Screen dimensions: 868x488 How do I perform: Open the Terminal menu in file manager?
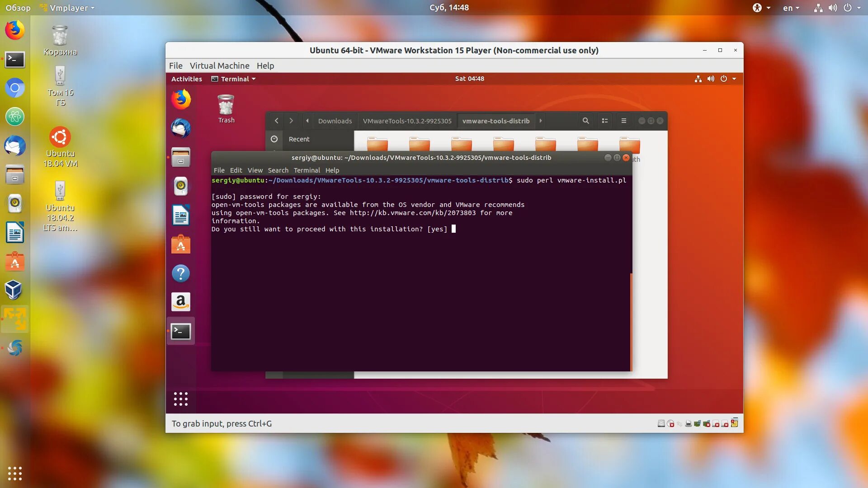coord(306,170)
